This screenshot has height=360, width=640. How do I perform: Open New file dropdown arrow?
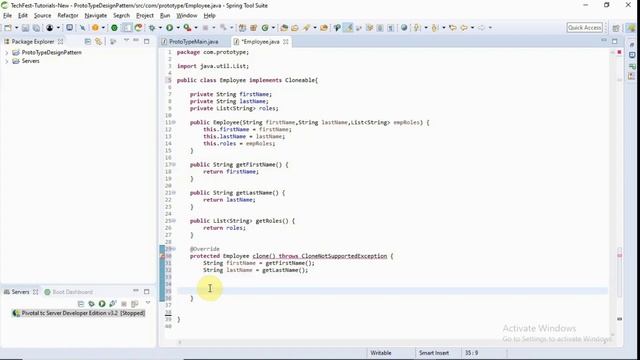tap(16, 28)
